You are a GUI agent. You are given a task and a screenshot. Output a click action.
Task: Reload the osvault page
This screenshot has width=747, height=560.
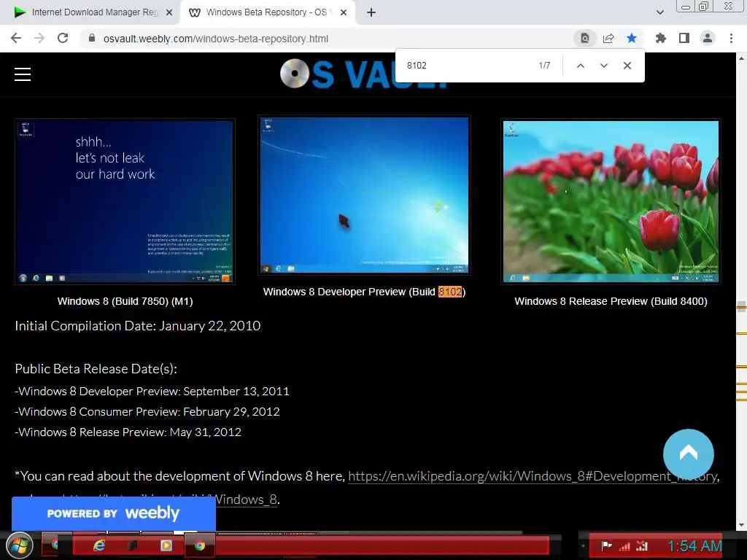[x=63, y=38]
